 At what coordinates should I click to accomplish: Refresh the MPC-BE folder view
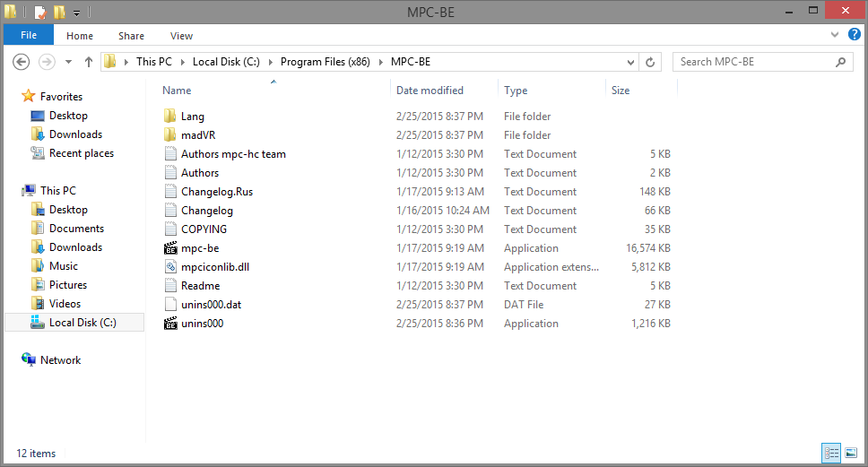coord(650,62)
